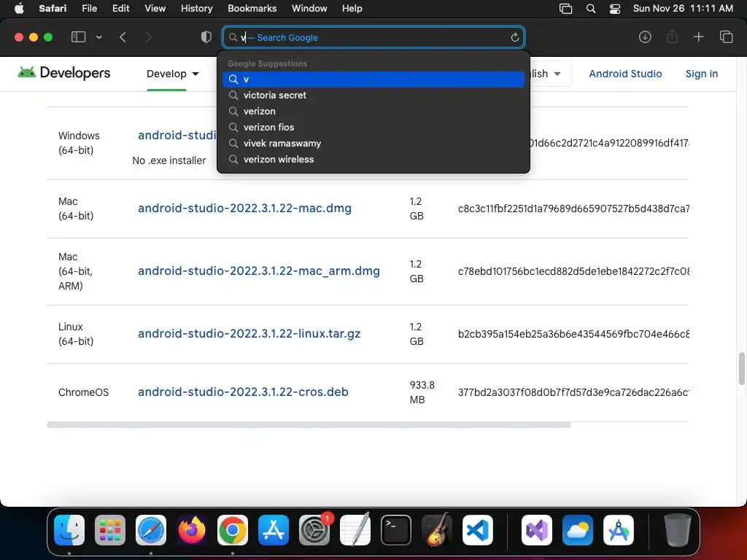Open the Bookmarks menu
This screenshot has height=560, width=747.
tap(252, 9)
